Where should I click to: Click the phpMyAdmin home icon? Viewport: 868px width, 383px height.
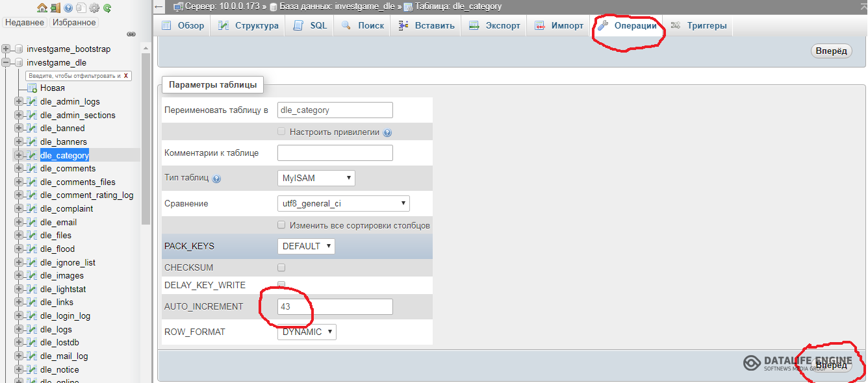[x=42, y=8]
